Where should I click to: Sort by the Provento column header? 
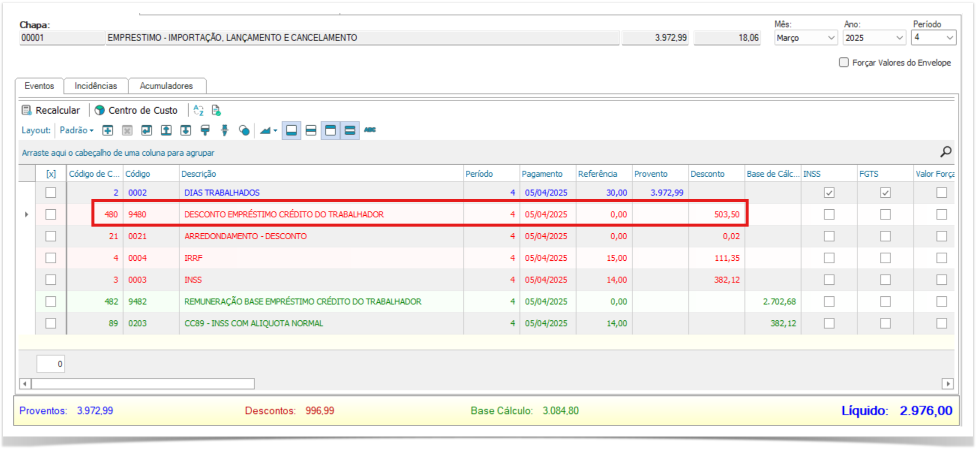(660, 174)
